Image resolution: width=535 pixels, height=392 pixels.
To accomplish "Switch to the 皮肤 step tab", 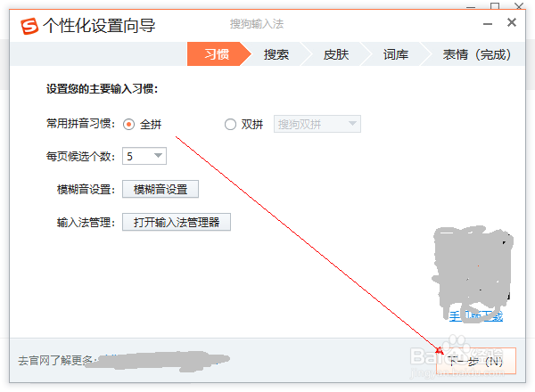I will point(336,54).
